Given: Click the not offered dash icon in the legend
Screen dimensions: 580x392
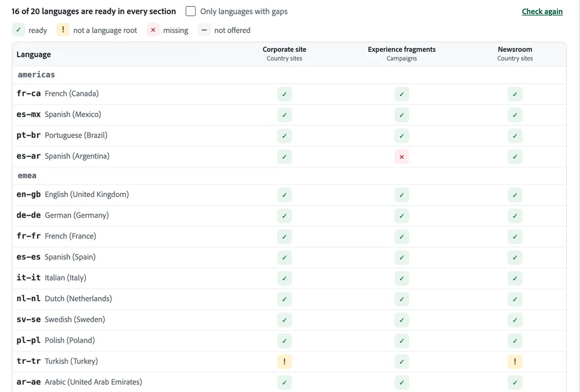Looking at the screenshot, I should (204, 30).
